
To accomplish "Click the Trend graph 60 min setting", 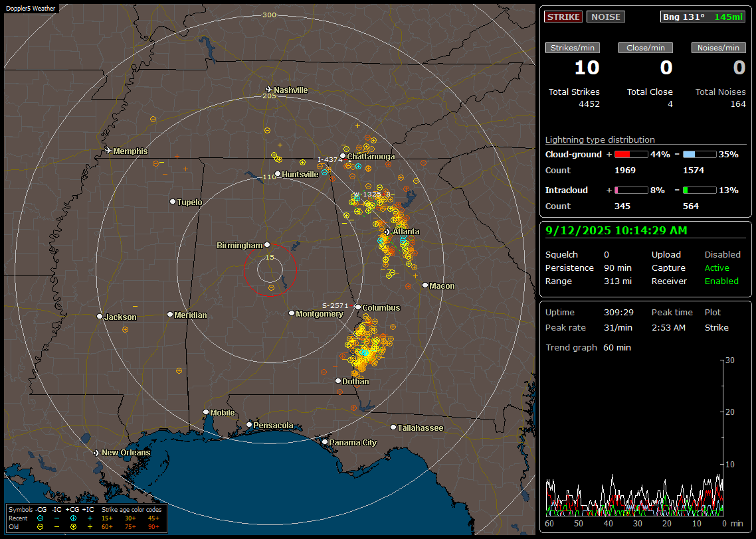I will click(x=617, y=348).
